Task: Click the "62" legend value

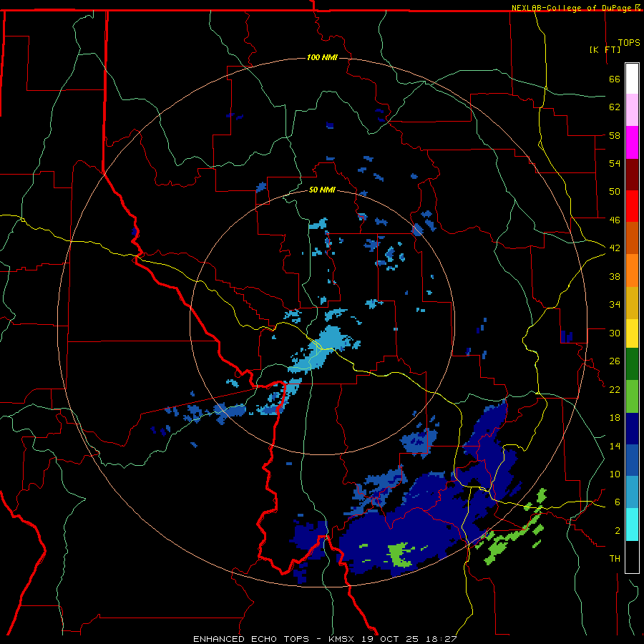Action: coord(615,107)
